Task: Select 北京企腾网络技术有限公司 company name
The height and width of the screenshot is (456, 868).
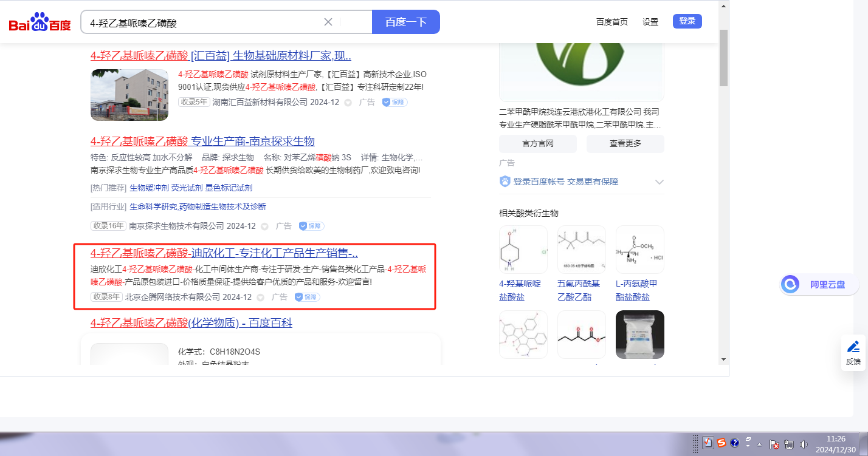Action: [172, 297]
